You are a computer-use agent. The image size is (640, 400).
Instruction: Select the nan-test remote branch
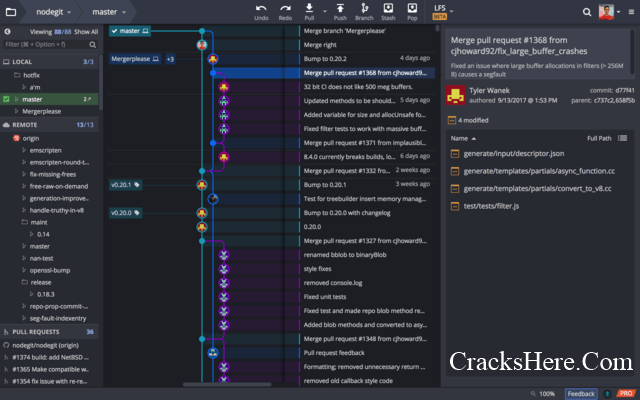pos(41,258)
